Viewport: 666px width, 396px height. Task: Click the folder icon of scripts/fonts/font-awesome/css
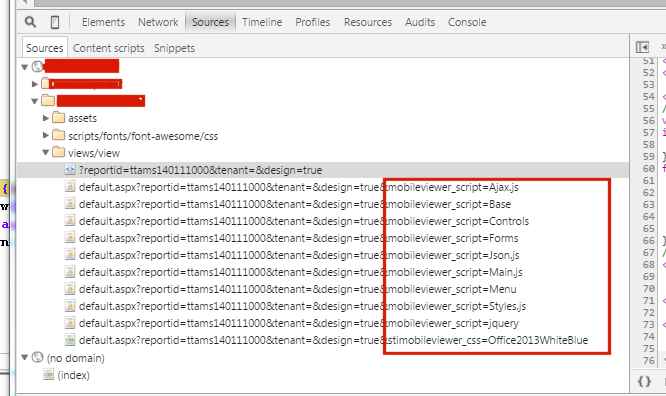pos(58,135)
